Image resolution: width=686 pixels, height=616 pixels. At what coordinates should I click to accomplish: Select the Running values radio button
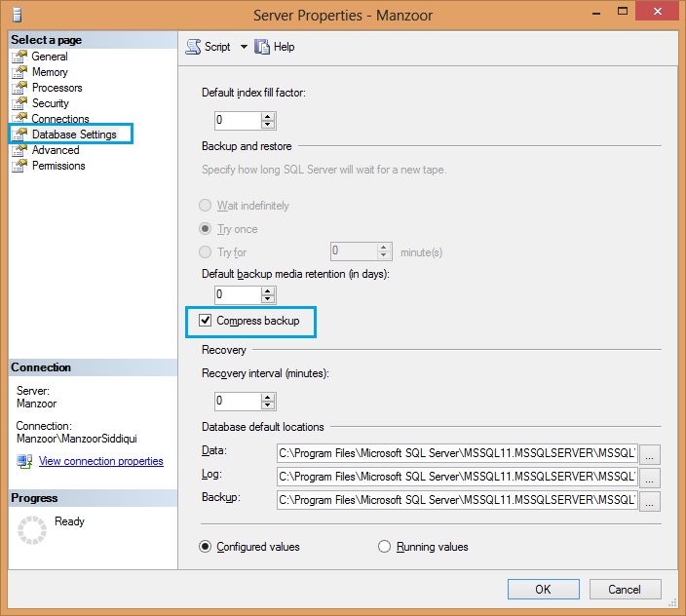tap(384, 547)
